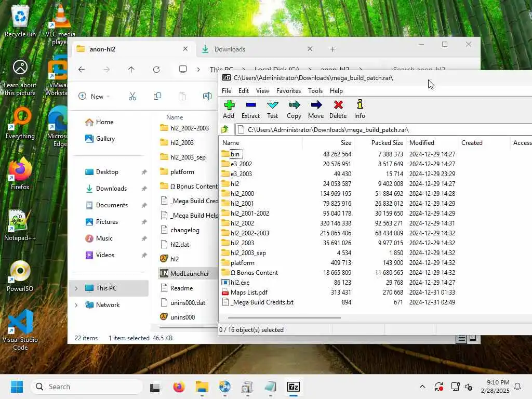This screenshot has height=399, width=532.
Task: Select _Mega Build Credits.txt in 7-Zip
Action: point(262,302)
